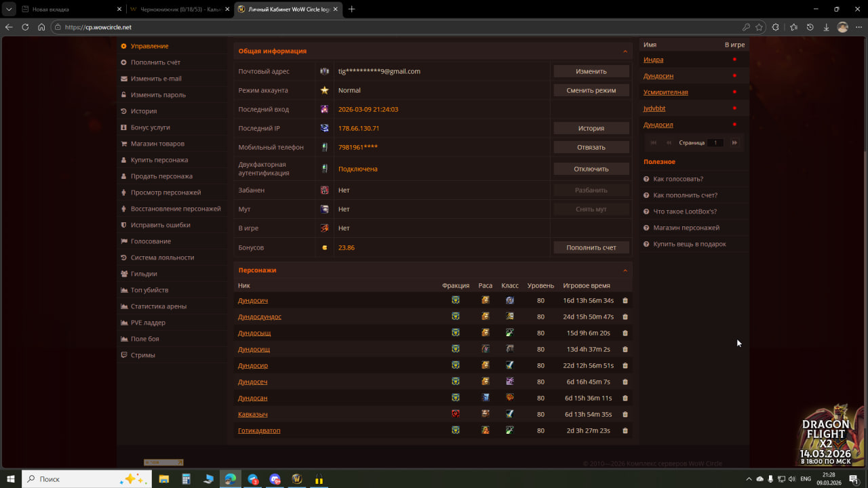868x488 pixels.
Task: Click the browser refresh icon
Action: point(25,27)
